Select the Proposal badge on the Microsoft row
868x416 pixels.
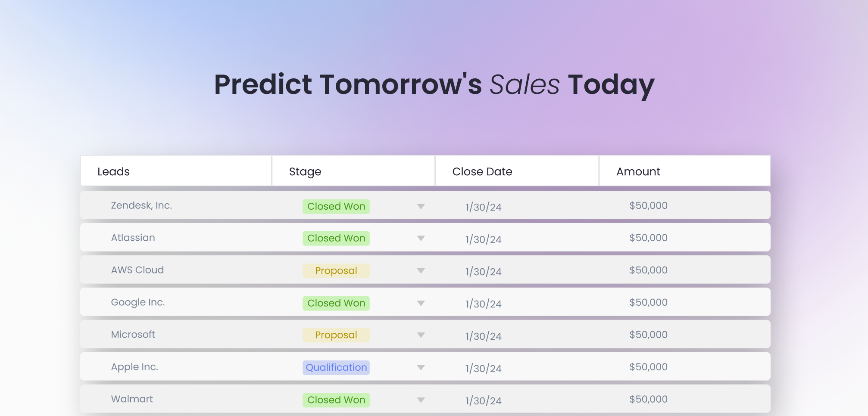336,335
